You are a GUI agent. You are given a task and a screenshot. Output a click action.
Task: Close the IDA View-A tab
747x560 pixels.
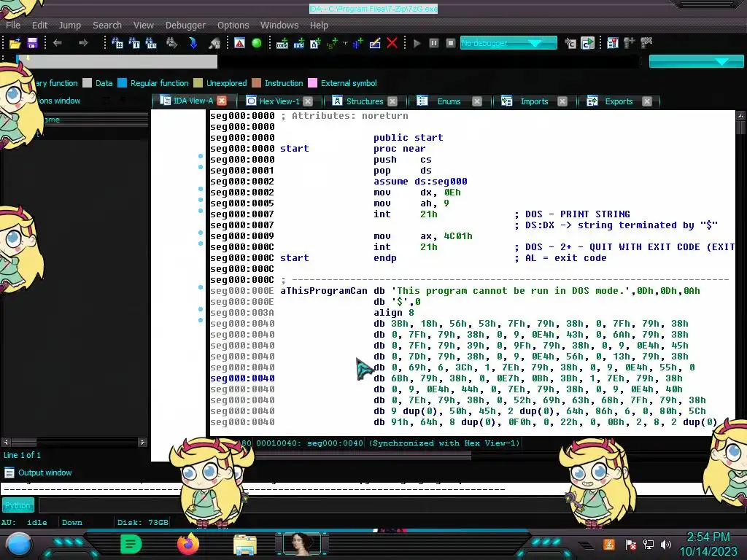(x=222, y=101)
